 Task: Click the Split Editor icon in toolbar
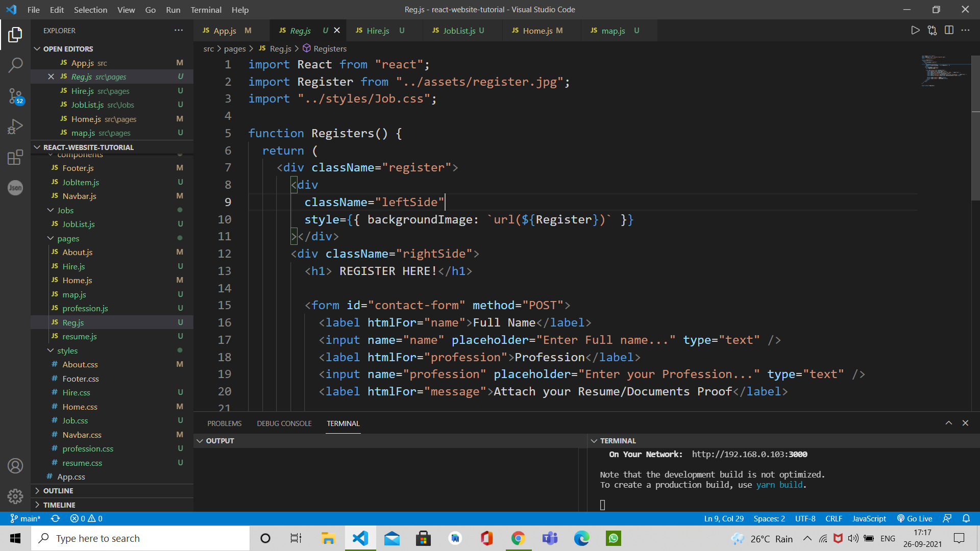click(949, 30)
